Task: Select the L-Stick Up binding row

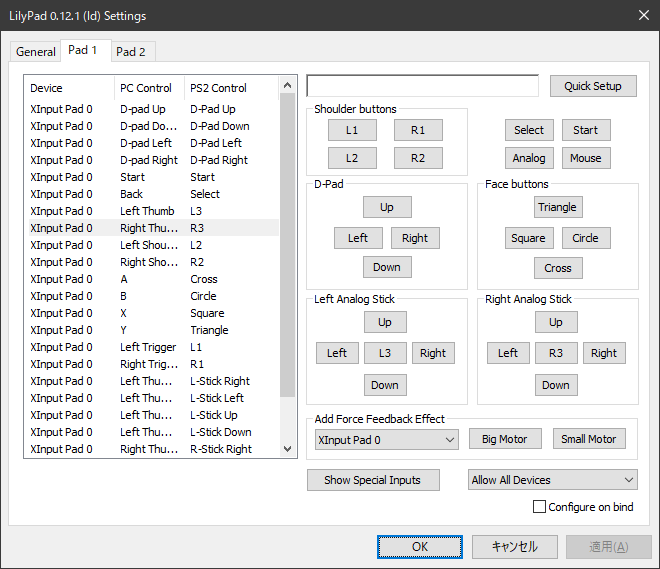Action: pyautogui.click(x=154, y=415)
